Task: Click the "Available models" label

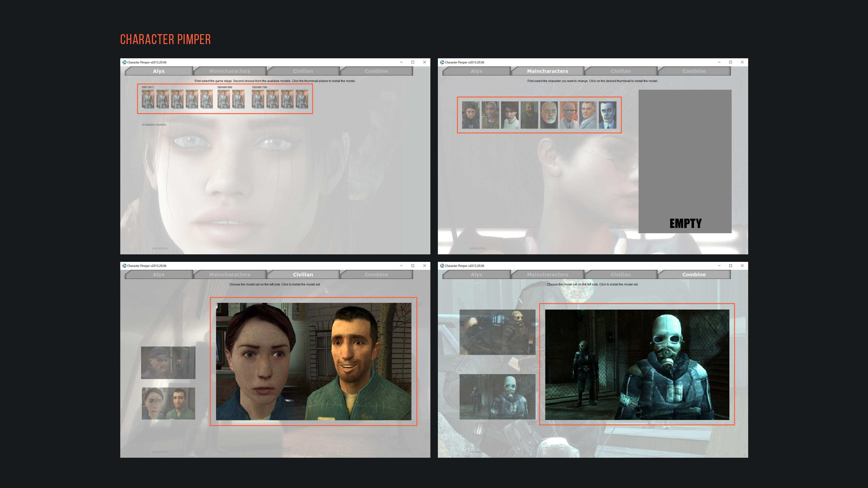Action: coord(154,125)
